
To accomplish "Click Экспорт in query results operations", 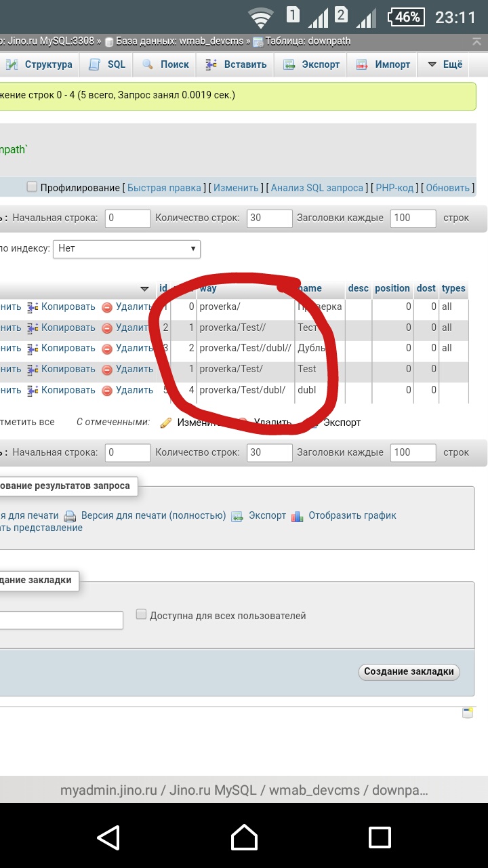I will pos(259,516).
